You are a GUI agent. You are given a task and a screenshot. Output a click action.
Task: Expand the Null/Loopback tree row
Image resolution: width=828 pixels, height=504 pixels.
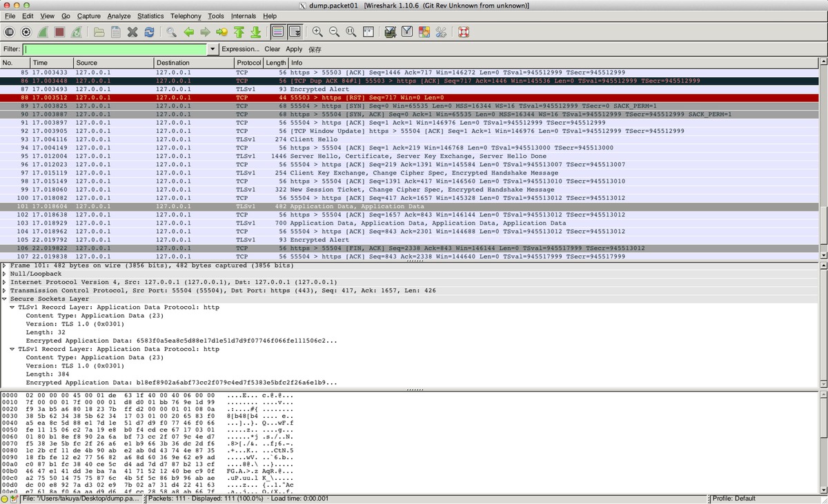tap(5, 274)
